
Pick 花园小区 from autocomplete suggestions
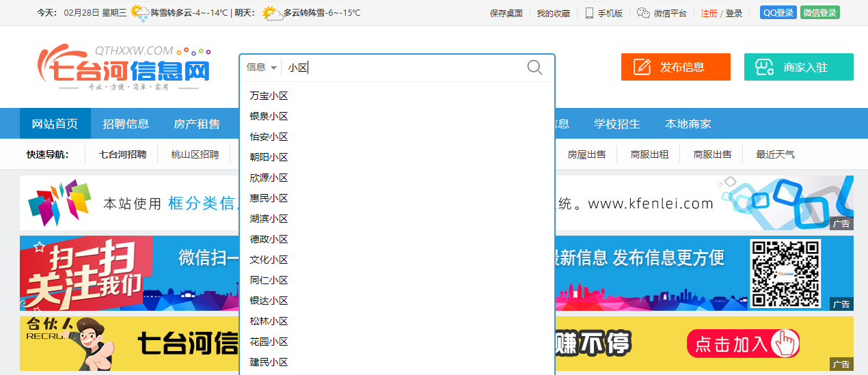pyautogui.click(x=269, y=342)
